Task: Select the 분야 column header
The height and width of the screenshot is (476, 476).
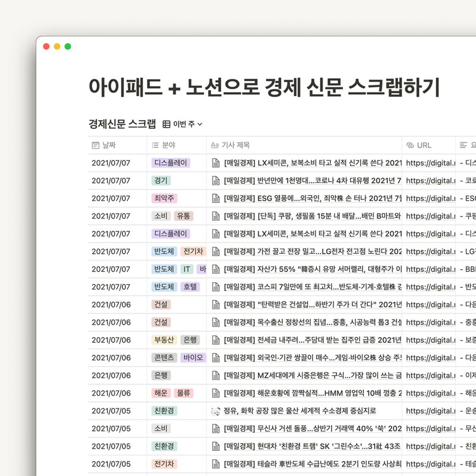Action: pos(177,145)
